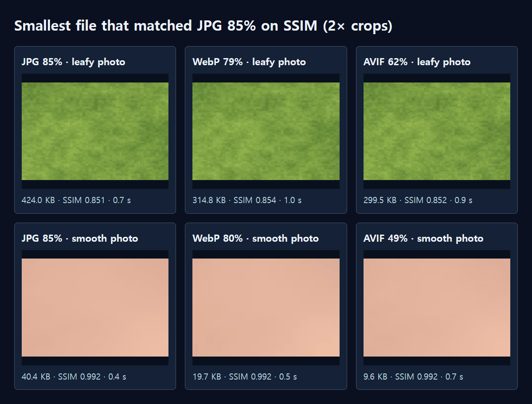
Task: Click the JPG 85% smooth photo thumbnail
Action: click(95, 308)
